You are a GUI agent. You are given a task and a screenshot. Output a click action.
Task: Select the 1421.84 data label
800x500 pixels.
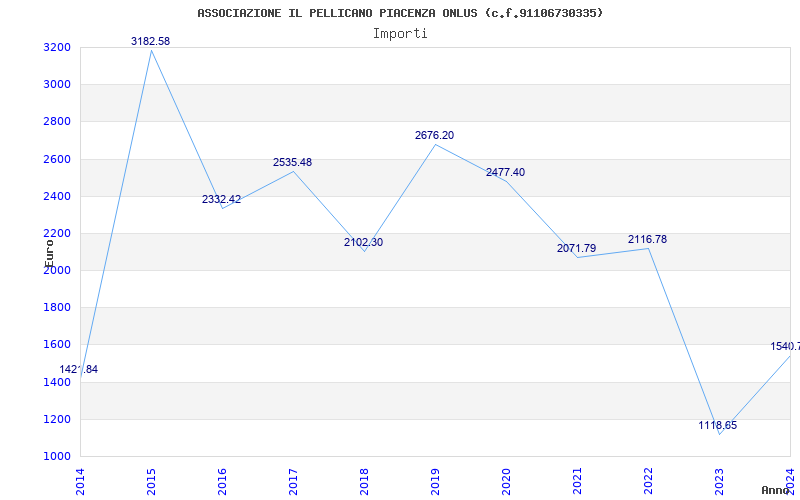pos(79,369)
